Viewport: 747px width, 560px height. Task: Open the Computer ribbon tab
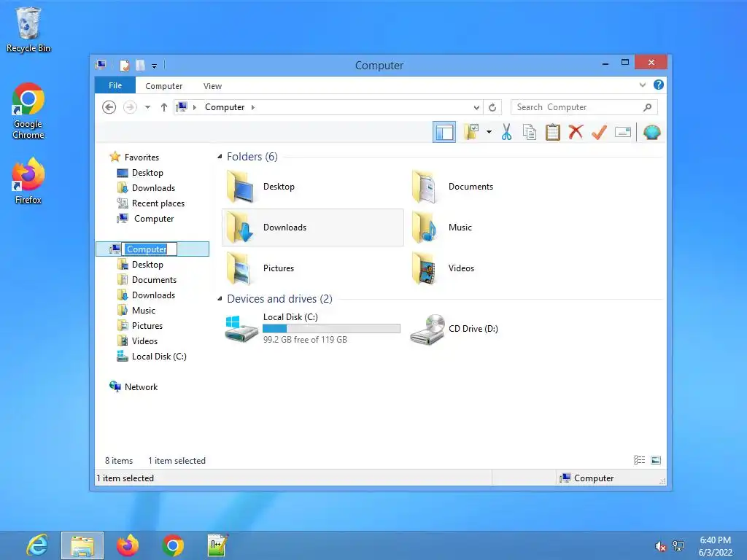click(x=164, y=86)
